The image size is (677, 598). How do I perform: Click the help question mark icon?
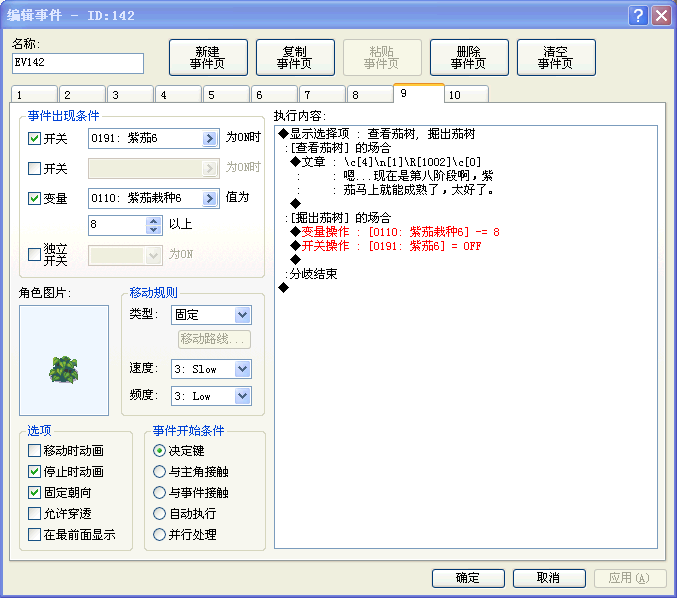tap(638, 16)
